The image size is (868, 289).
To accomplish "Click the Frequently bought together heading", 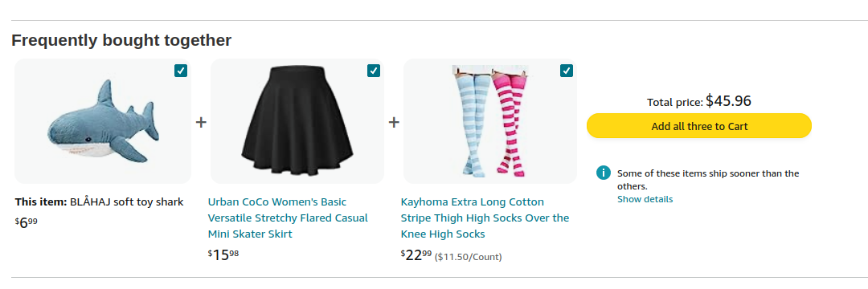I will click(x=121, y=40).
